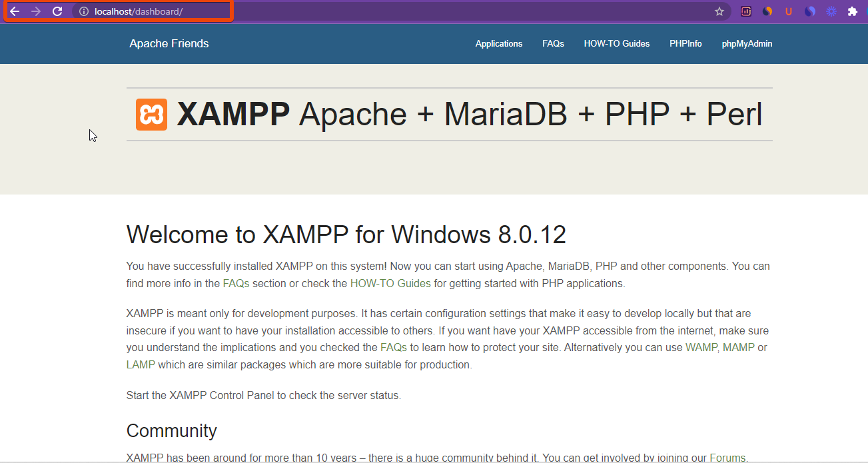868x463 pixels.
Task: Click the 'Welcome to XAMPP for Windows 8.0.12' heading
Action: click(346, 234)
